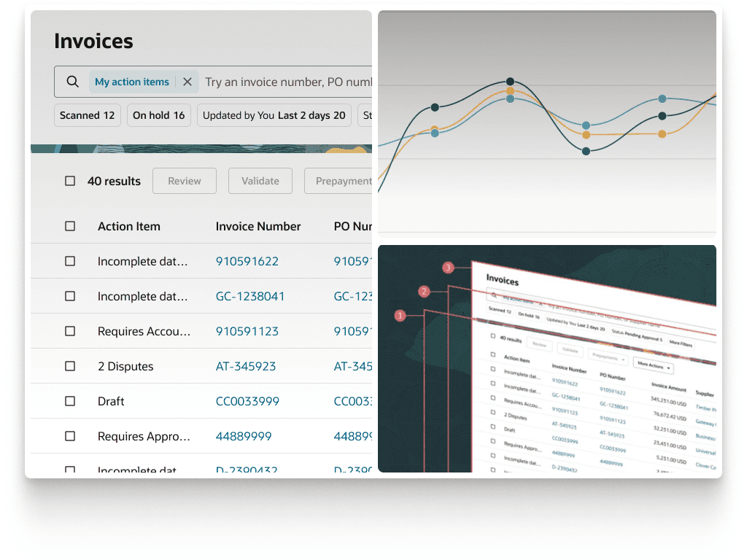Click the search magnifier icon
747x560 pixels.
click(x=72, y=82)
